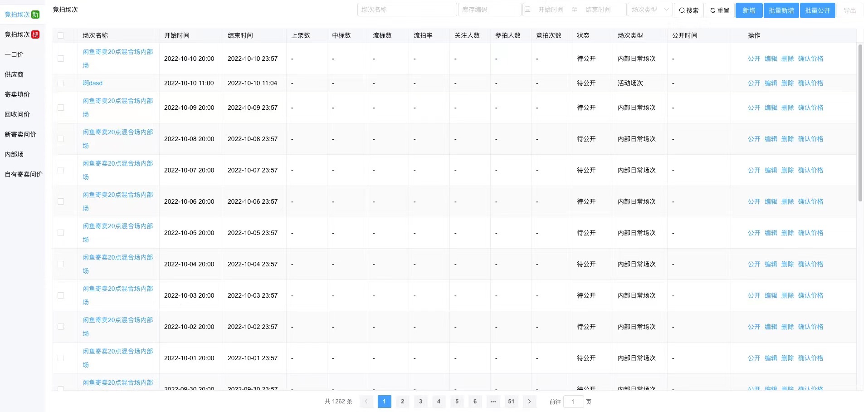868x412 pixels.
Task: Open the 场次类型 dropdown
Action: click(650, 10)
